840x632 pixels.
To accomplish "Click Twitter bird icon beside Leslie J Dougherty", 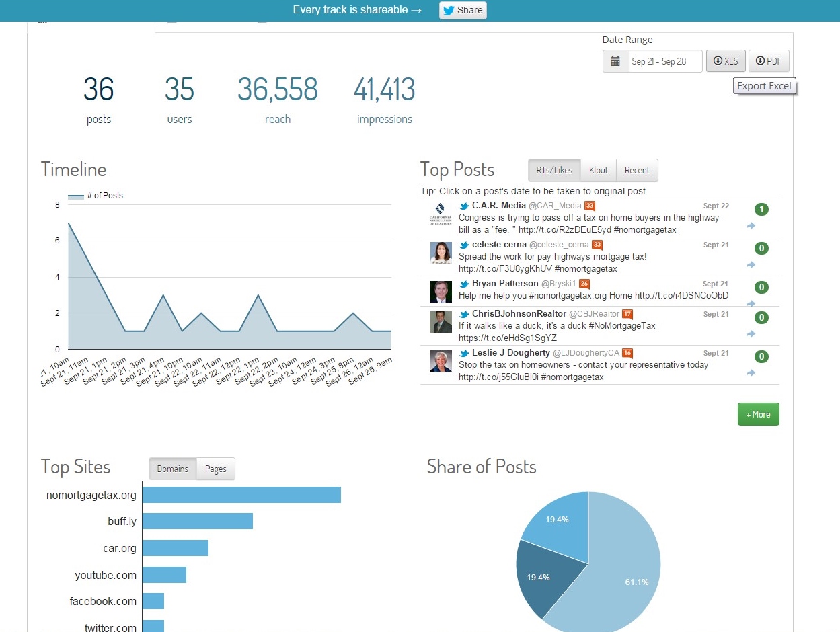I will tap(464, 354).
